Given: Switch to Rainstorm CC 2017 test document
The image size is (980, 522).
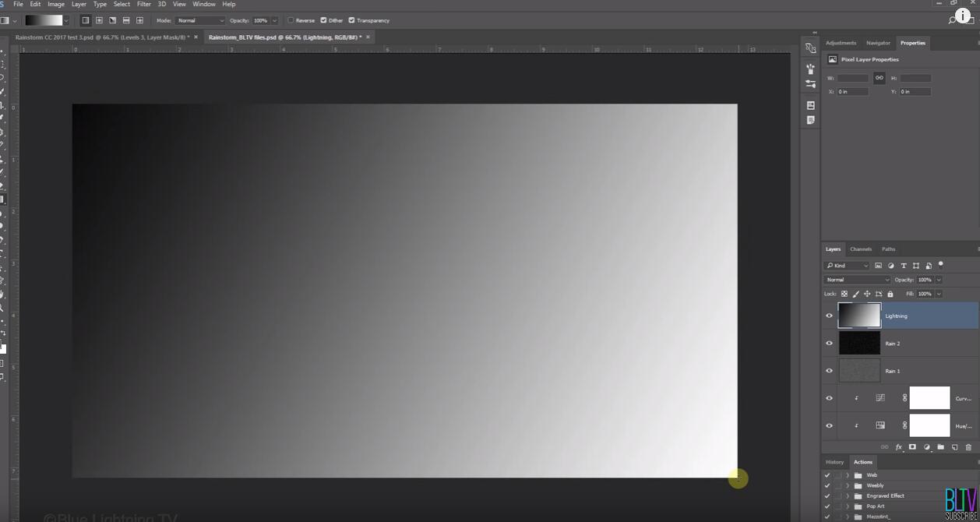Looking at the screenshot, I should pyautogui.click(x=101, y=37).
